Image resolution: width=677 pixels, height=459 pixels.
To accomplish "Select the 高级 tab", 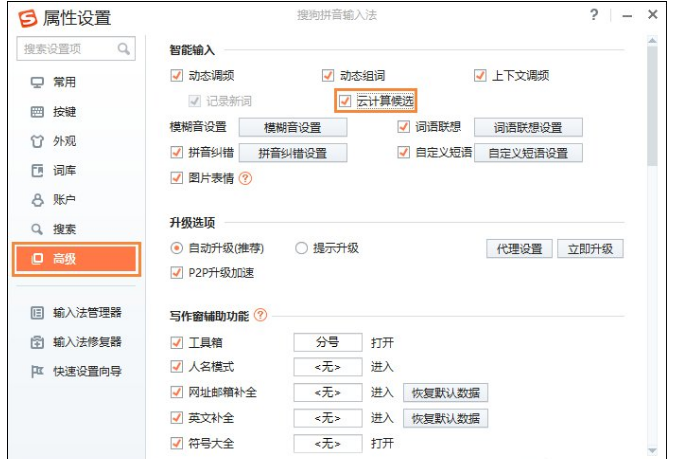I will [x=76, y=259].
